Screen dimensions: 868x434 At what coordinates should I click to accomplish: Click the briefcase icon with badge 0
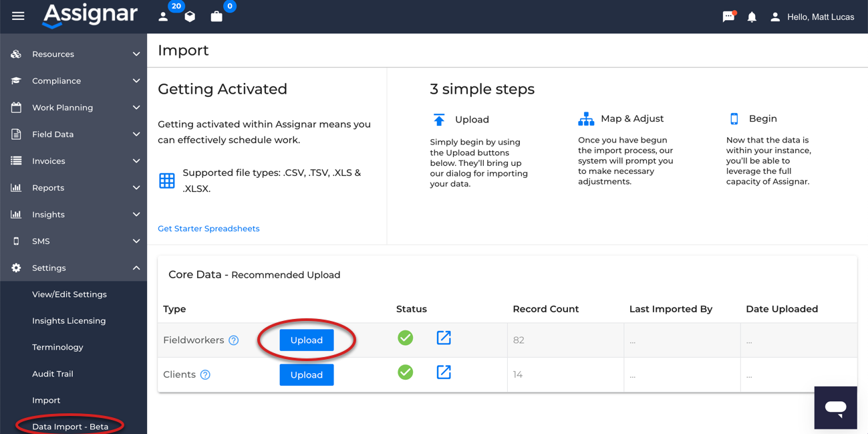(216, 17)
